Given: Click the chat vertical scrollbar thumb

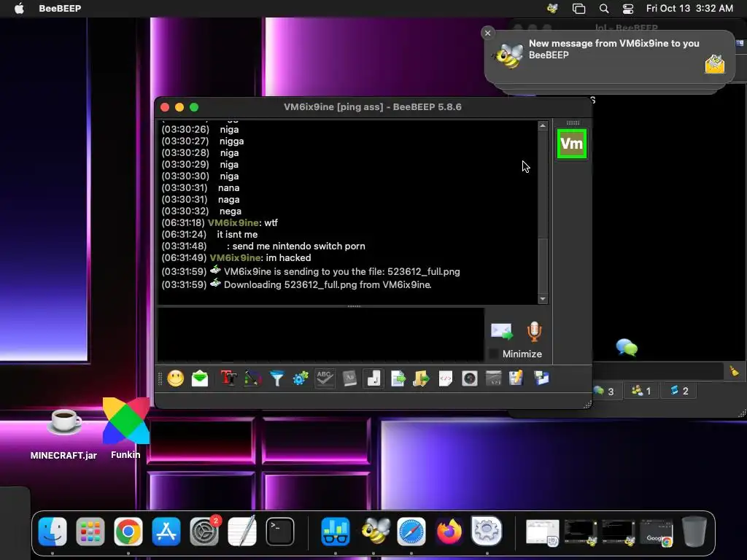Looking at the screenshot, I should coord(543,265).
